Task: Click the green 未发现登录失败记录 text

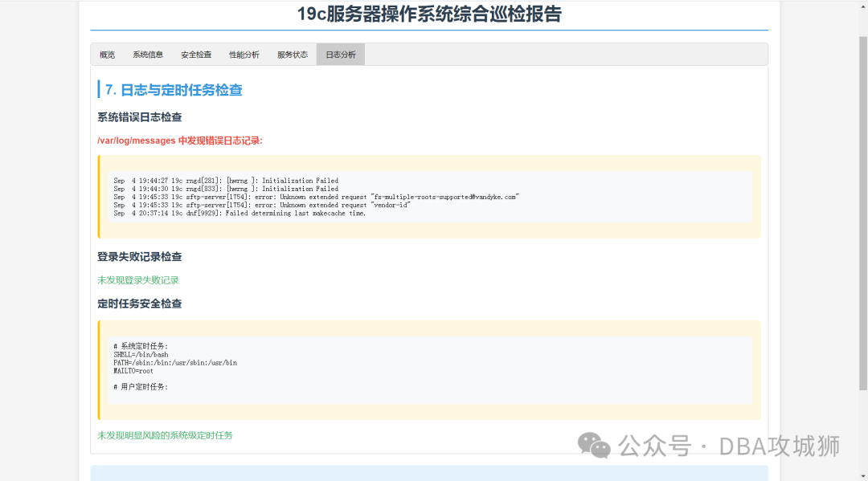Action: point(138,280)
